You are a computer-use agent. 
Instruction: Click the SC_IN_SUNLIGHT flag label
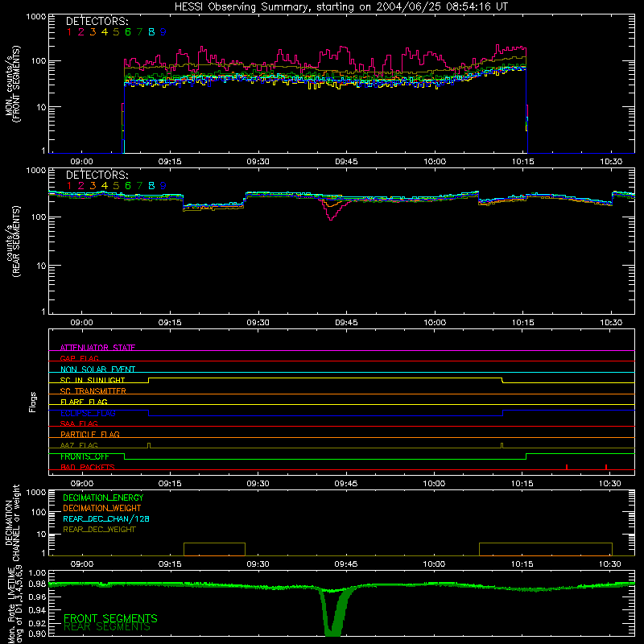pyautogui.click(x=93, y=380)
